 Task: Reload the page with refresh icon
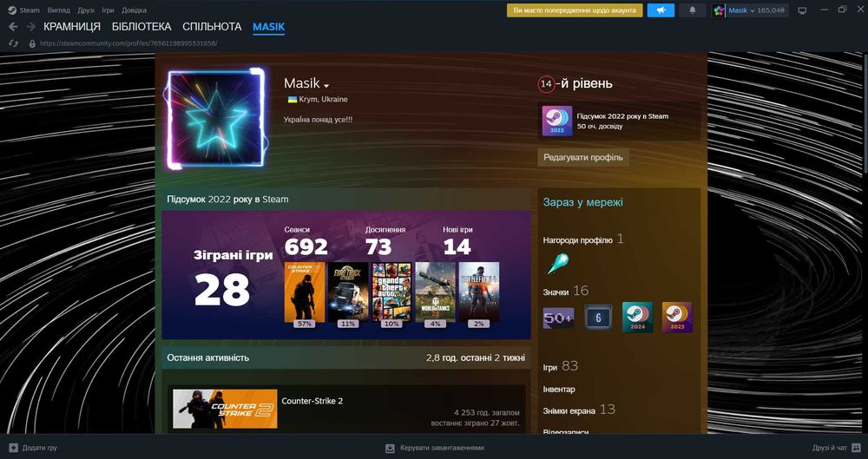pyautogui.click(x=14, y=43)
